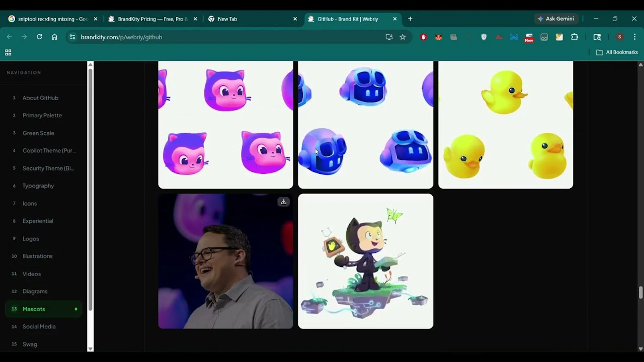Click Ask Gemini button
This screenshot has height=362, width=644.
pyautogui.click(x=556, y=19)
